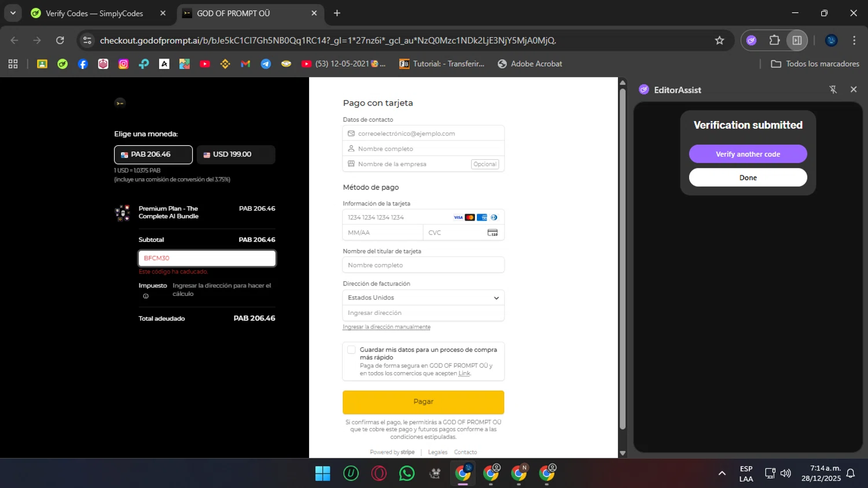Open WhatsApp from the taskbar
868x488 pixels.
click(407, 474)
